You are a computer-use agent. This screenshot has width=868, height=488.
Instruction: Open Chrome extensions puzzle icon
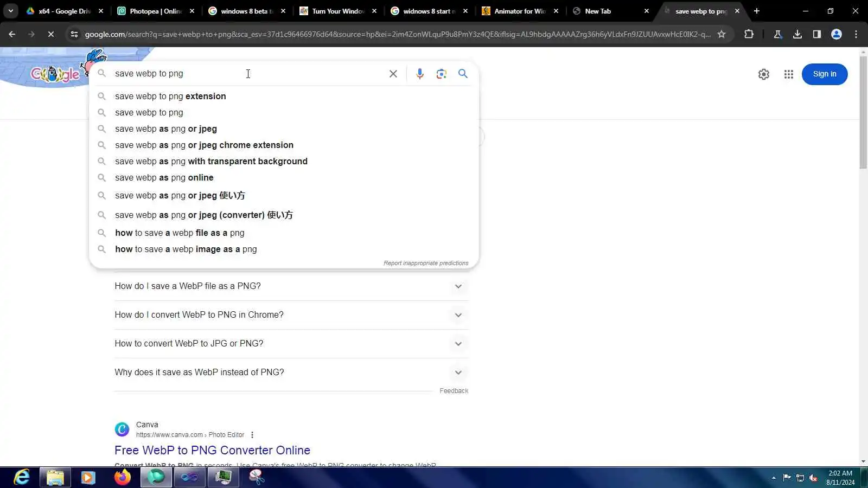(749, 34)
